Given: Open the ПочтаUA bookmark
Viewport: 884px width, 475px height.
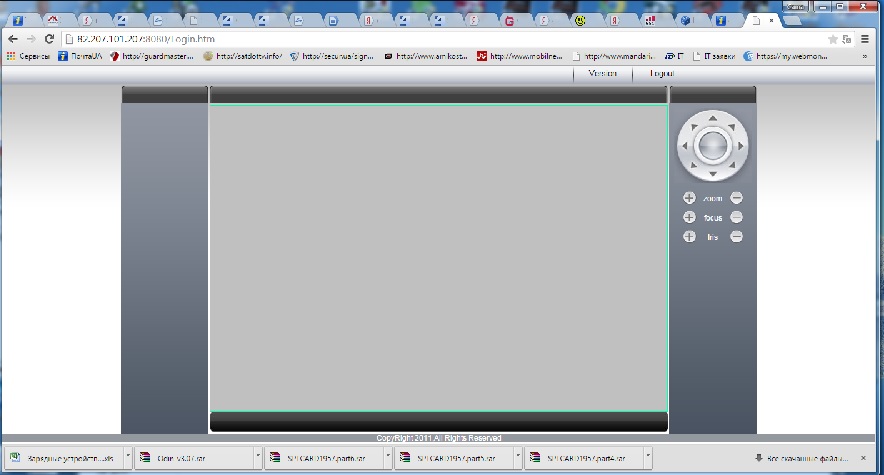Looking at the screenshot, I should (81, 56).
